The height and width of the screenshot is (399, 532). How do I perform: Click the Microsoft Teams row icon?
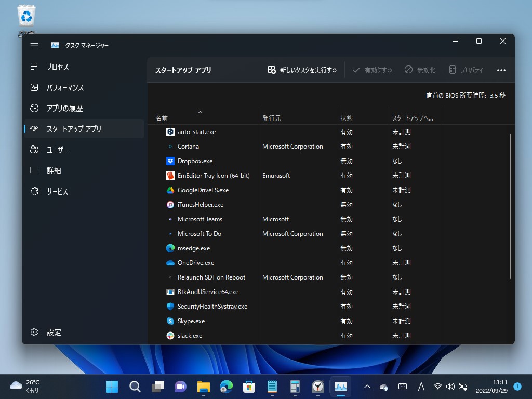[170, 219]
